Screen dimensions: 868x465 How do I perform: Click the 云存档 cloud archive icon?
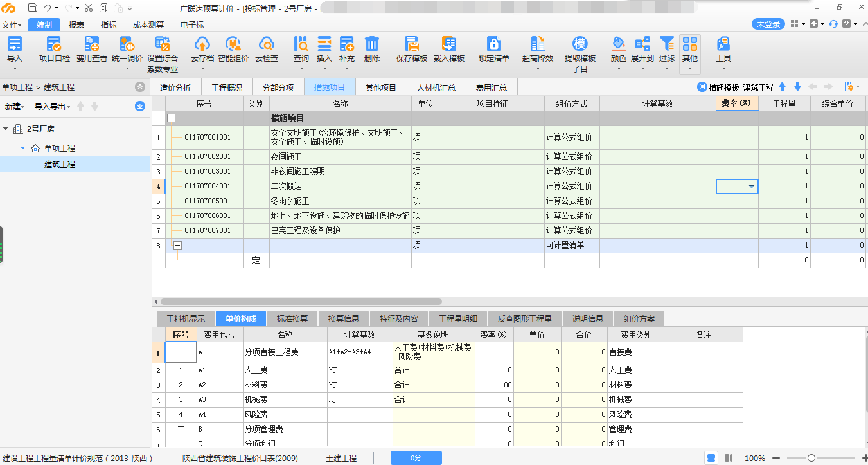tap(202, 44)
